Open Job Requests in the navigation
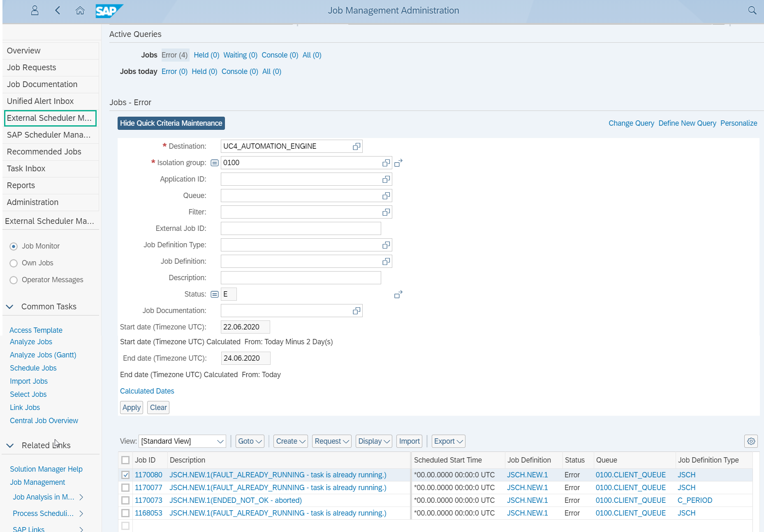Image resolution: width=764 pixels, height=532 pixels. tap(51, 67)
